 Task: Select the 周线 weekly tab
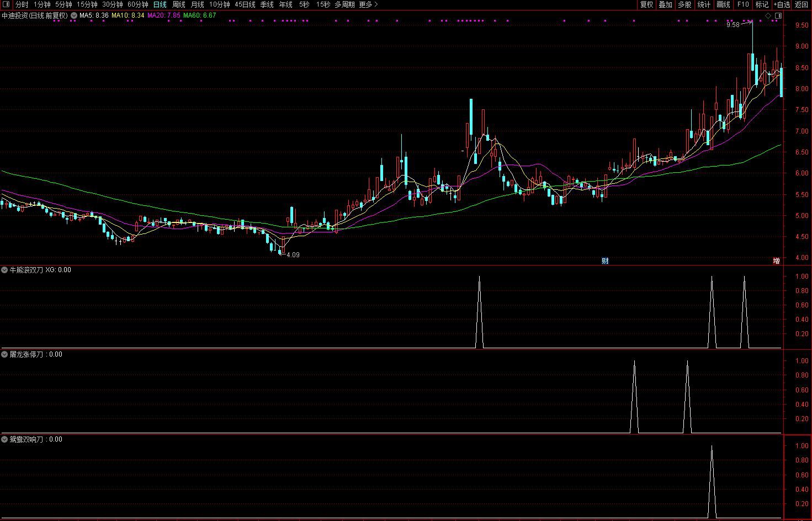[179, 4]
